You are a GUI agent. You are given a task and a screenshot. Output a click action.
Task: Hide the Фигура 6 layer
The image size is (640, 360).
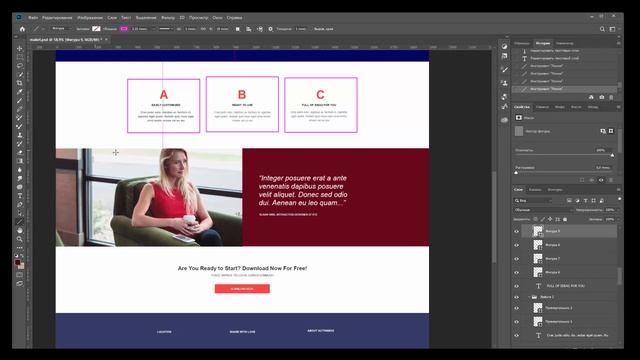[x=516, y=272]
